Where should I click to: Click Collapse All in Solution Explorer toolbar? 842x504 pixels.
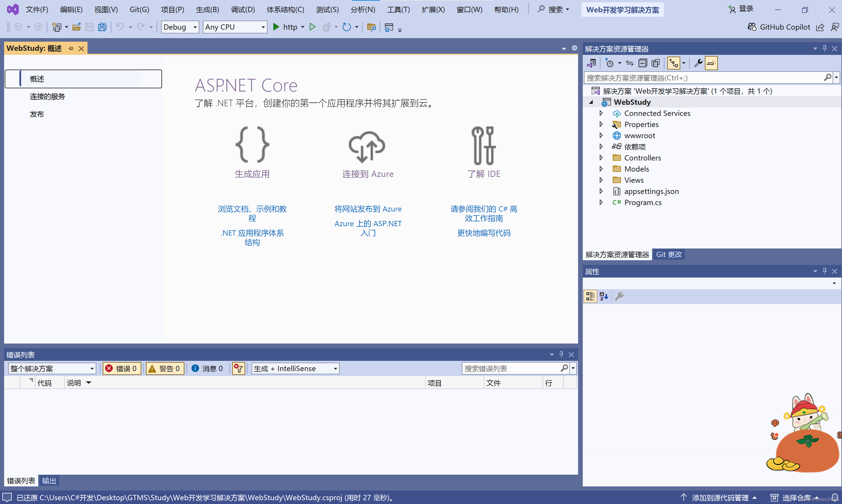643,63
